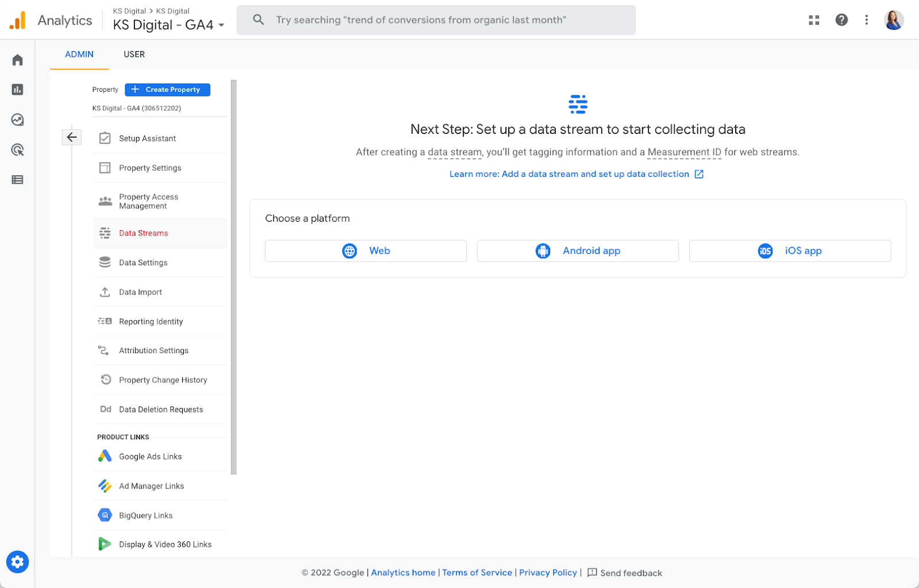This screenshot has height=588, width=919.
Task: Select Data Streams menu item
Action: coord(160,233)
